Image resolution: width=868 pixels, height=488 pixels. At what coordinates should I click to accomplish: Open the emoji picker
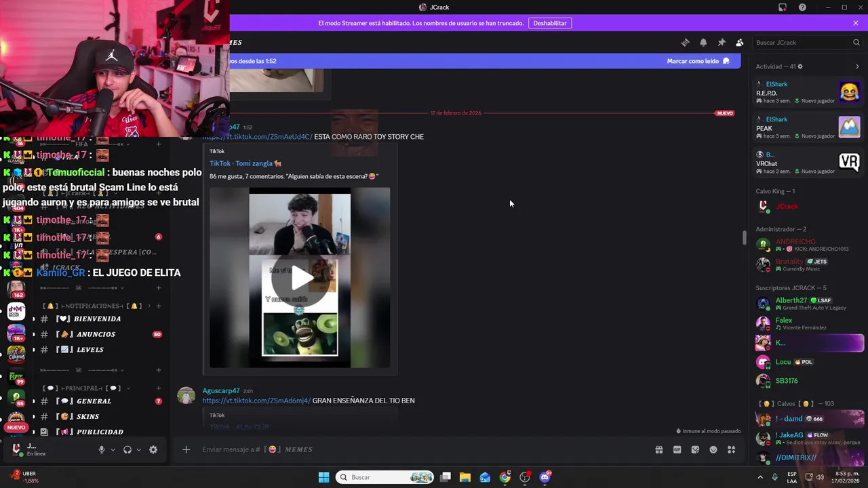pos(713,449)
